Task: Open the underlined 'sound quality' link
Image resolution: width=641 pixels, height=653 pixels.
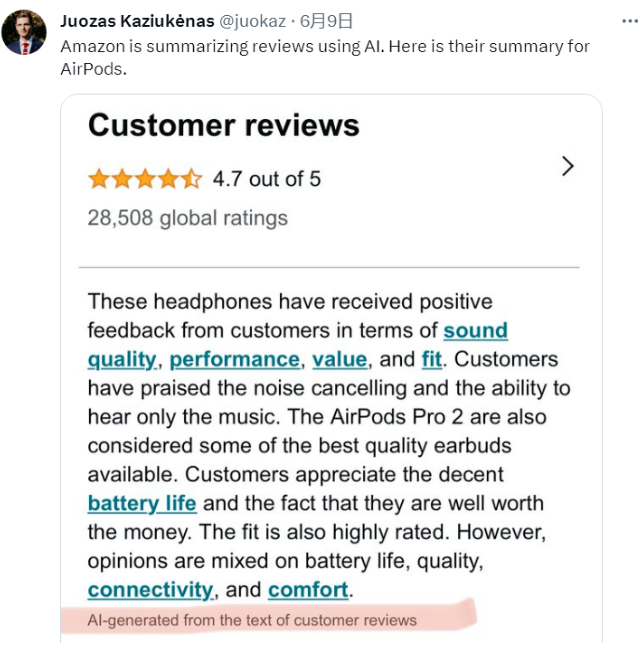Action: [475, 331]
